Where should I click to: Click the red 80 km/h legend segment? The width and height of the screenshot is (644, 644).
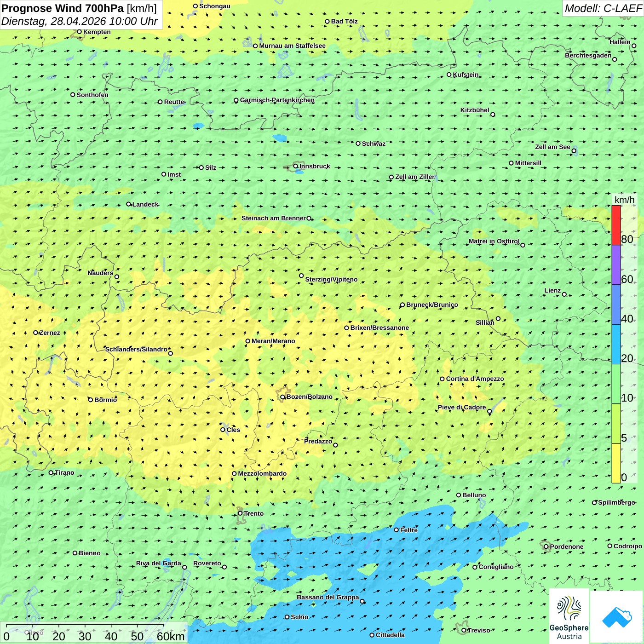[x=616, y=225]
